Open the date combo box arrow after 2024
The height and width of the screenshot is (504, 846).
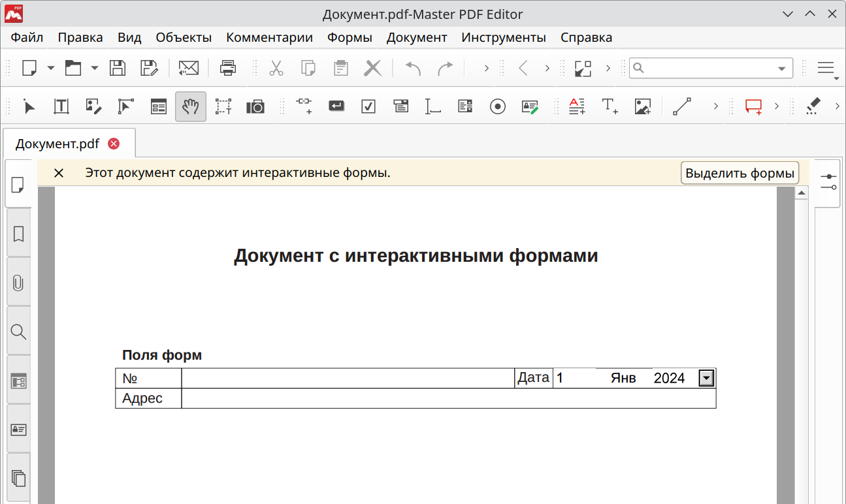coord(706,378)
